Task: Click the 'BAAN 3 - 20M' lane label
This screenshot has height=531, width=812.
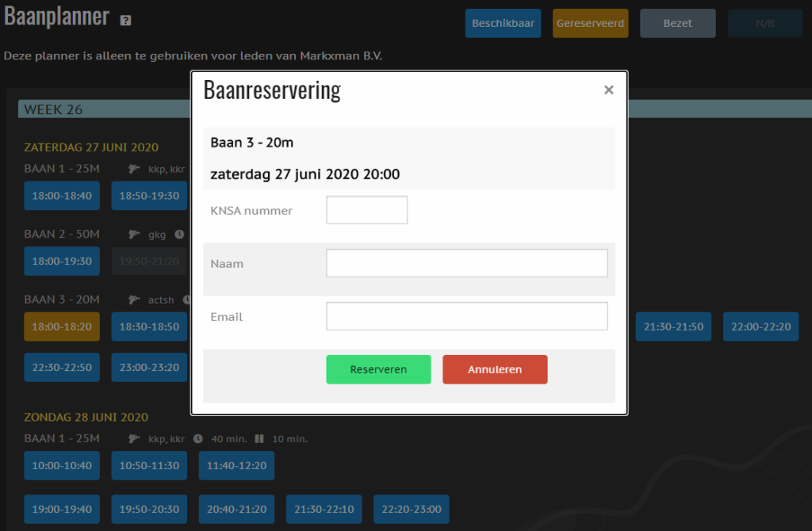Action: pos(62,300)
